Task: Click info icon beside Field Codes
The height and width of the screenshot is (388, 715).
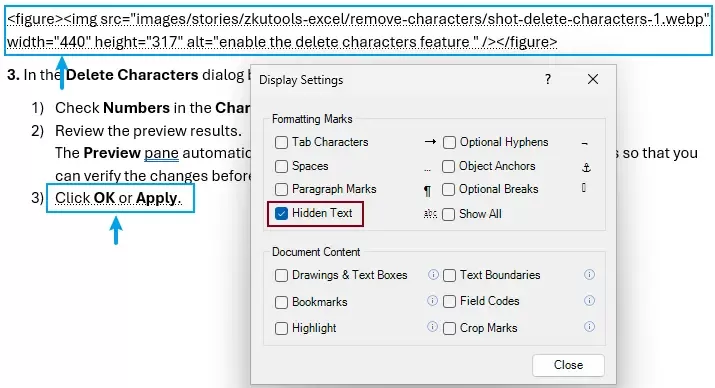Action: coord(589,300)
